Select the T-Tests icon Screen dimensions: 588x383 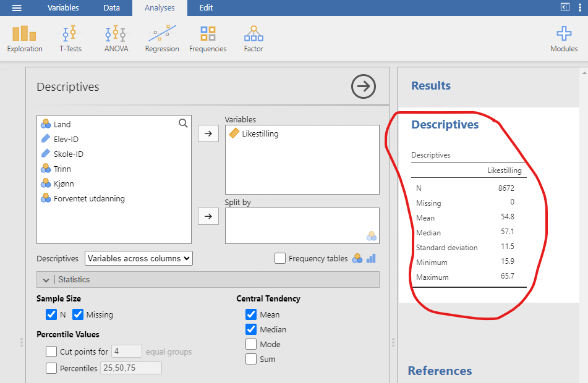pos(70,38)
